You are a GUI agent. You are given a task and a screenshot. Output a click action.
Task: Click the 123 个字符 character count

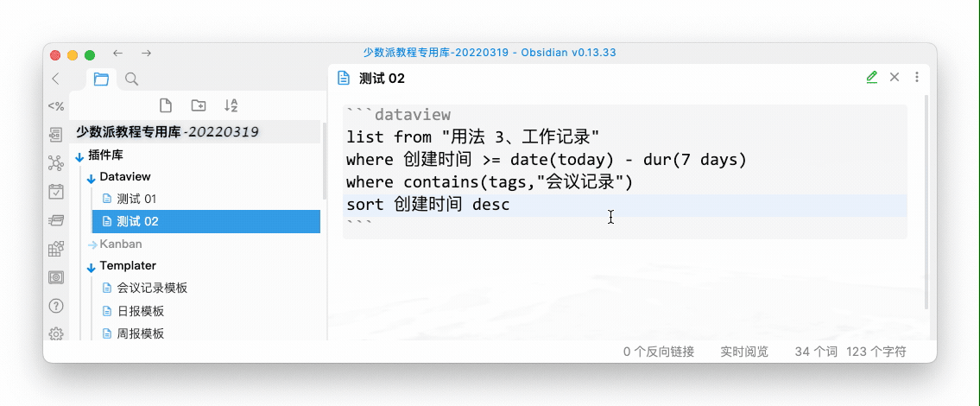[876, 352]
